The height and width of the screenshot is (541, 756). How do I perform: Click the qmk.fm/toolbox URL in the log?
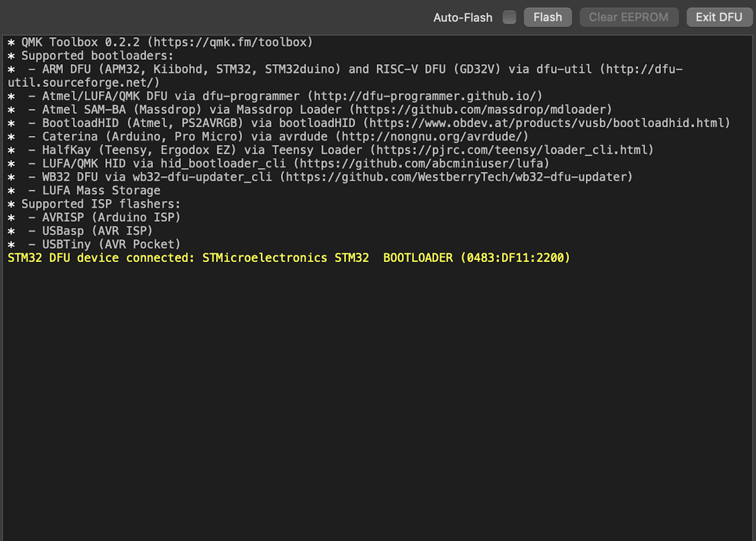coord(233,42)
